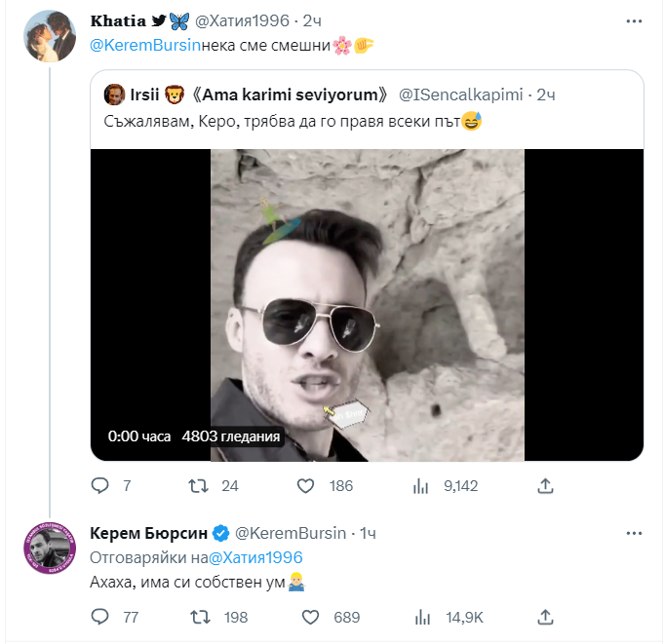Play the quoted tweet video
664x644 pixels.
coord(367,304)
